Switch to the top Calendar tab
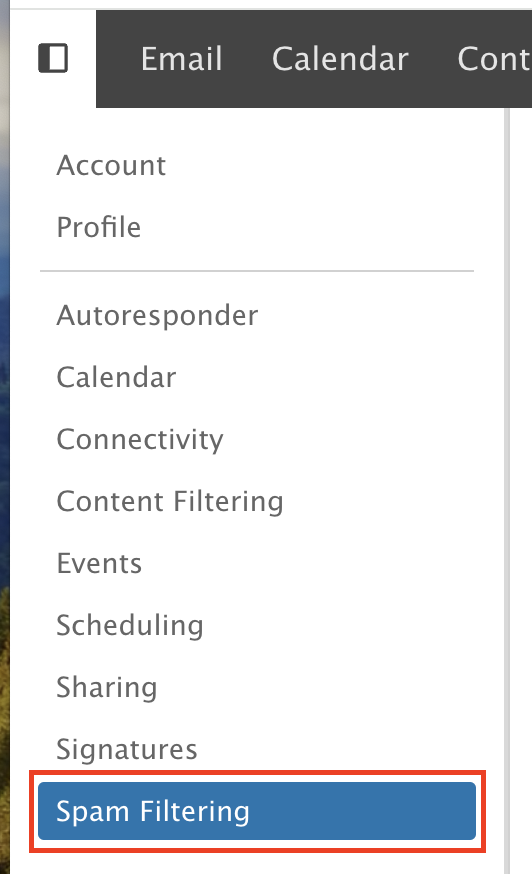 pyautogui.click(x=340, y=59)
